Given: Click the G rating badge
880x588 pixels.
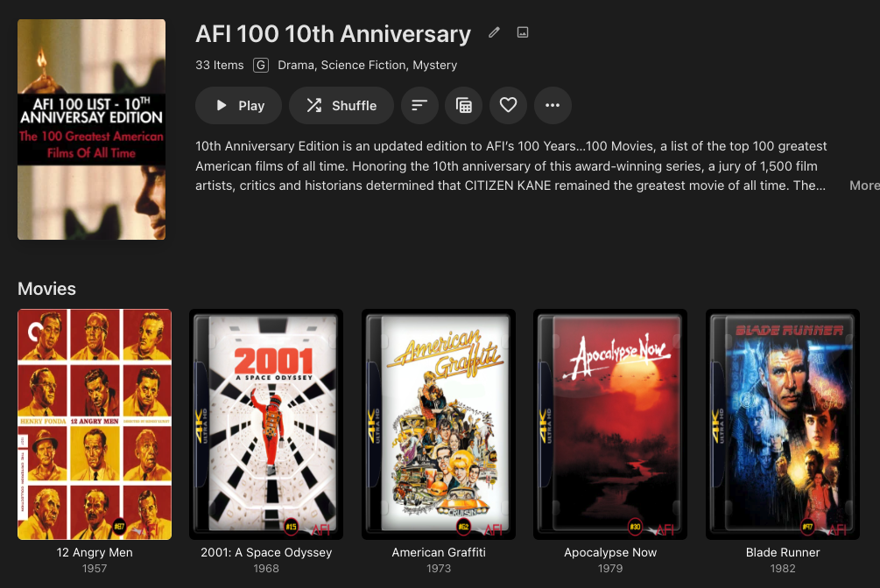Looking at the screenshot, I should pos(260,65).
